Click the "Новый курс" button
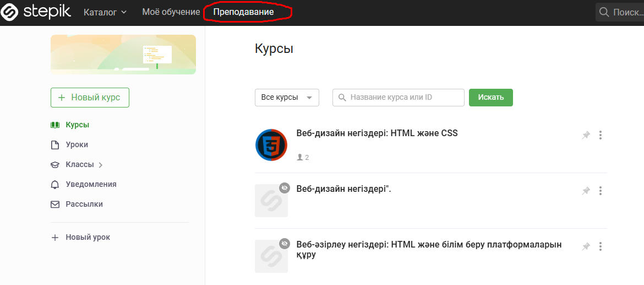644x285 pixels. [90, 98]
